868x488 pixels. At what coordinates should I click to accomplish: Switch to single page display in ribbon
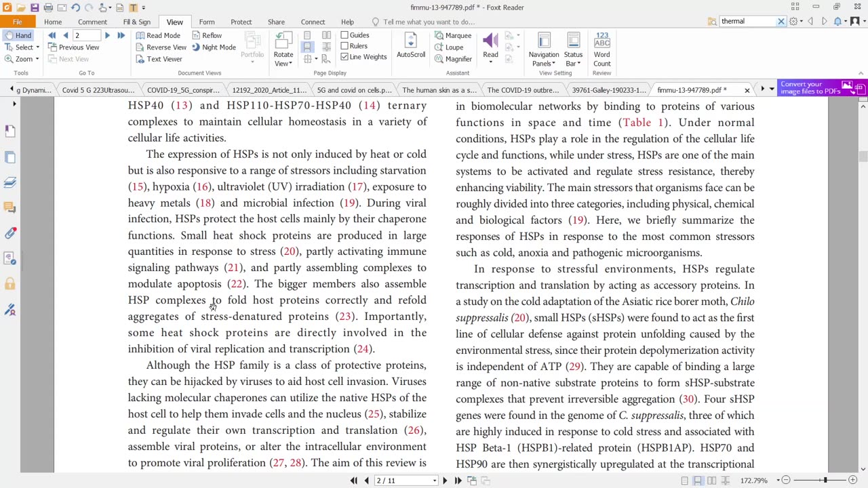pyautogui.click(x=307, y=35)
